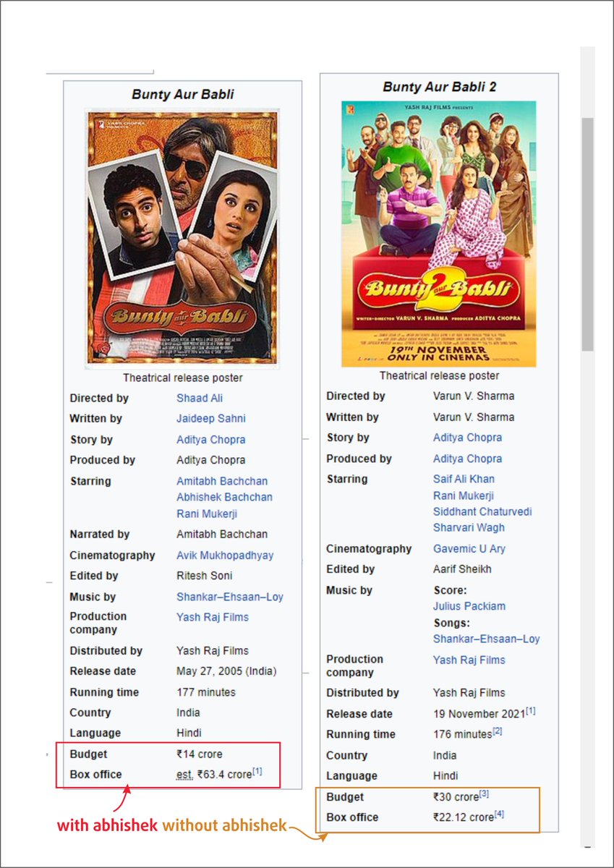Open the Abhishek Bachchan link
The width and height of the screenshot is (614, 868).
pos(225,497)
